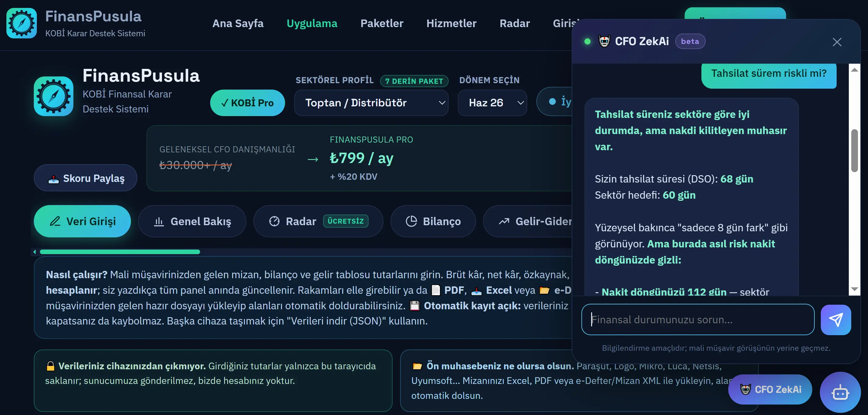868x415 pixels.
Task: Click the 7 DERİN PAKET badge
Action: 414,81
